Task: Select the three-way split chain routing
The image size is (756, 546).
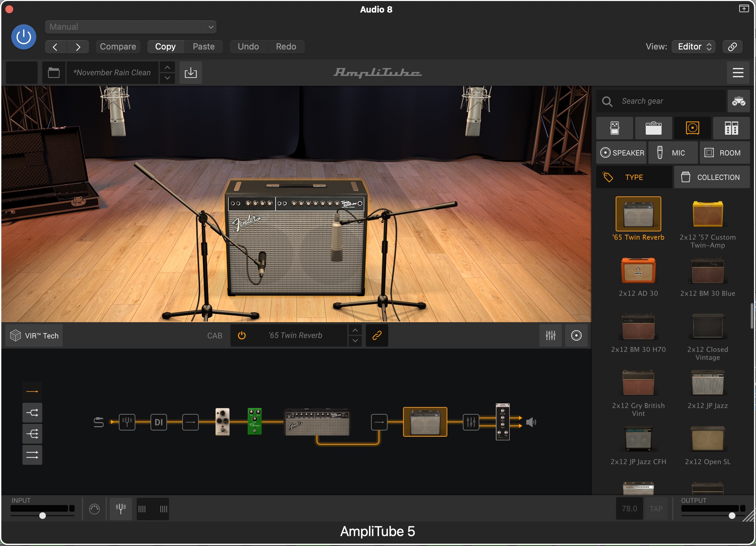Action: (x=32, y=434)
